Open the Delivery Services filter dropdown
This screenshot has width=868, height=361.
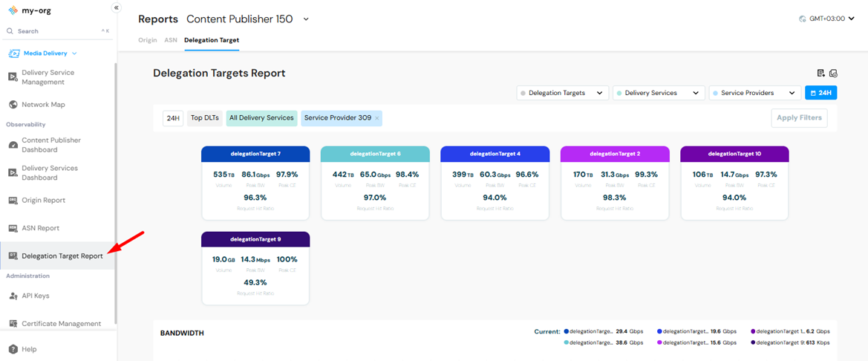click(x=659, y=93)
